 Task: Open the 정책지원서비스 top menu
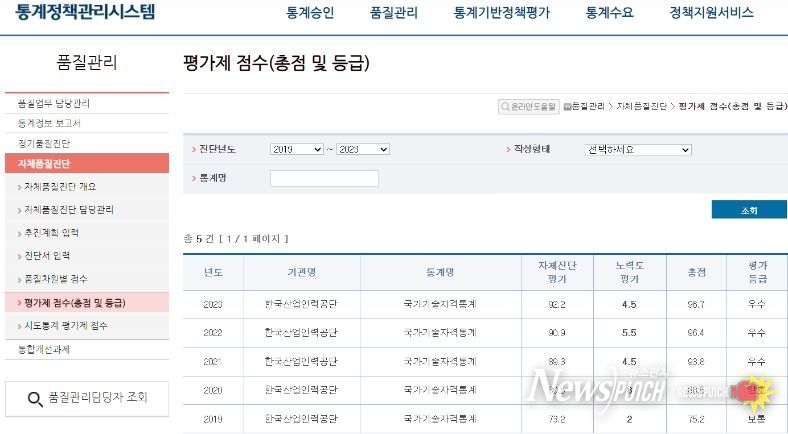point(711,13)
